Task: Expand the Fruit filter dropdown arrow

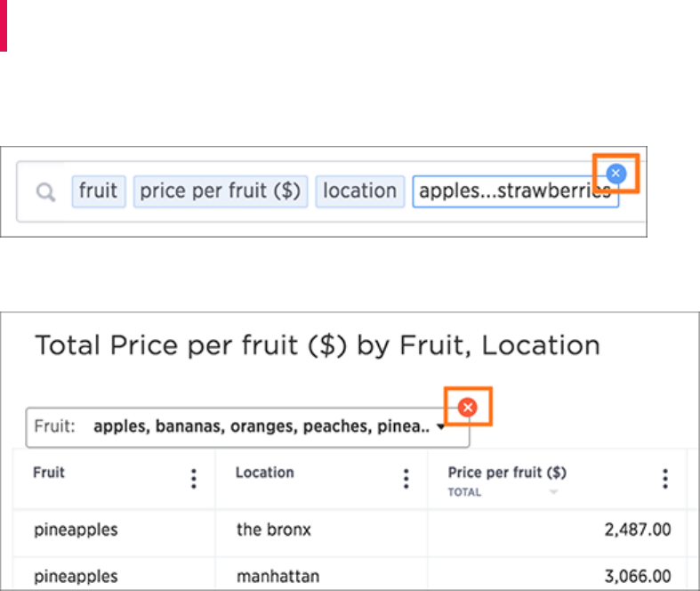Action: click(440, 426)
